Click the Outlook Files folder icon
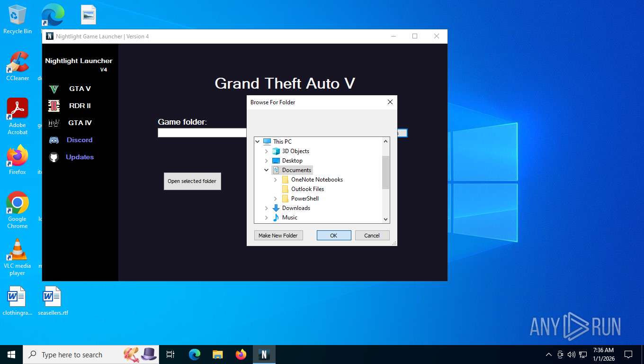644x364 pixels. 285,189
